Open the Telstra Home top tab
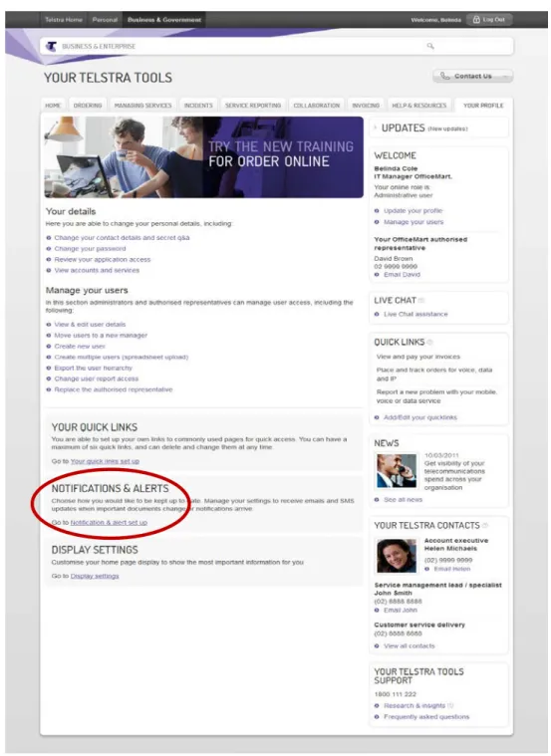 (63, 20)
